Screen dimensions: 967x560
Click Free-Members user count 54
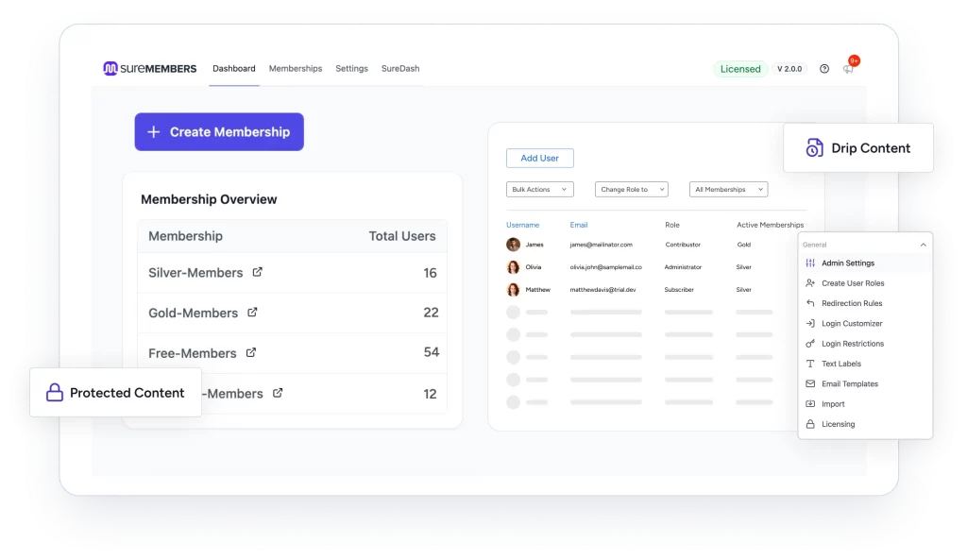[431, 352]
